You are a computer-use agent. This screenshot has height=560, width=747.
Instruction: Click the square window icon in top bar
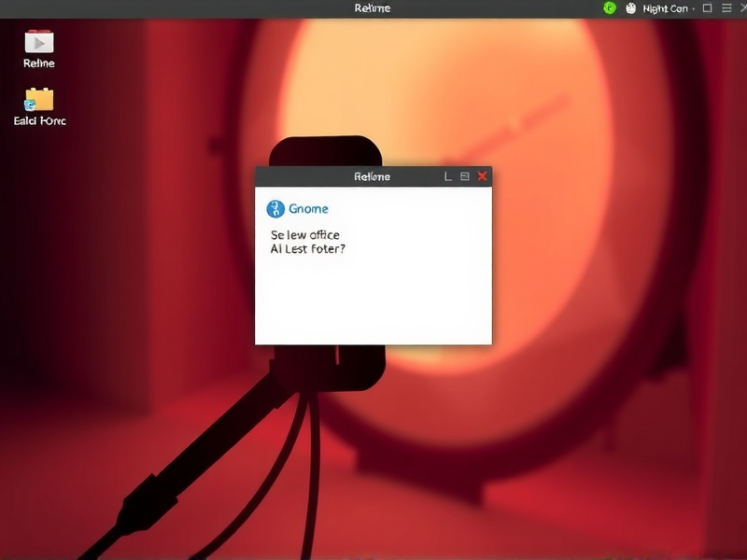pos(707,8)
